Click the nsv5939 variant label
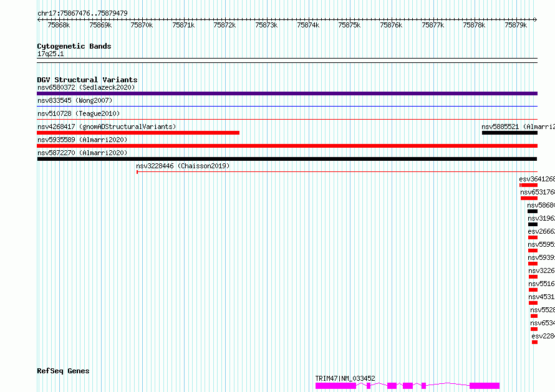The image size is (555, 392). coord(541,257)
